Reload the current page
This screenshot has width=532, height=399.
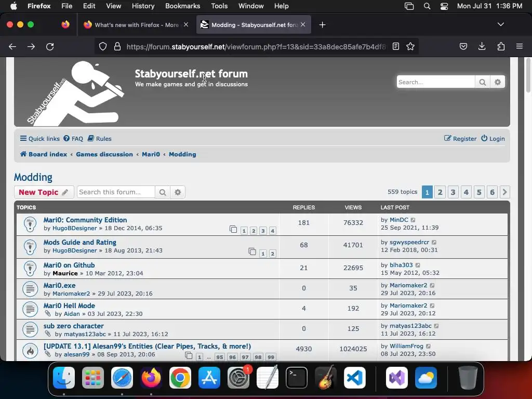point(50,46)
